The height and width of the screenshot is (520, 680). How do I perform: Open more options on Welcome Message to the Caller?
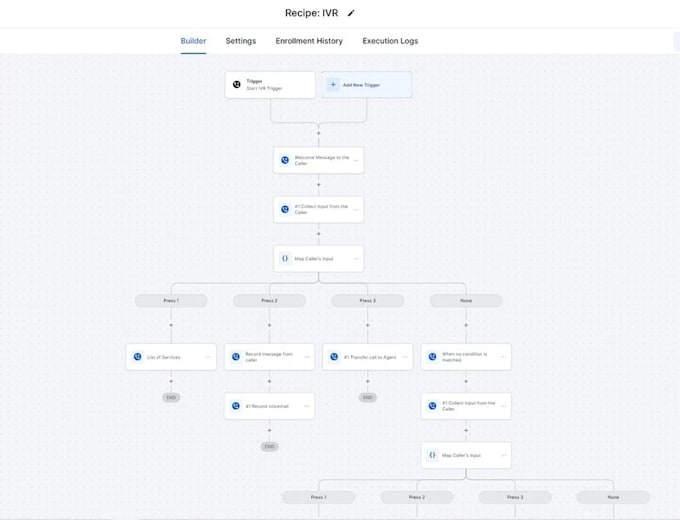(x=356, y=160)
